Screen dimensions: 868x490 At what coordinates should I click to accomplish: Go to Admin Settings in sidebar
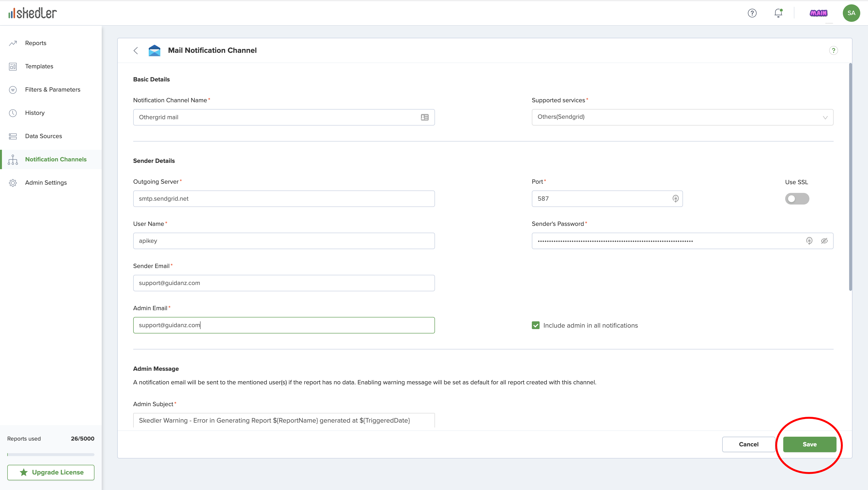46,183
